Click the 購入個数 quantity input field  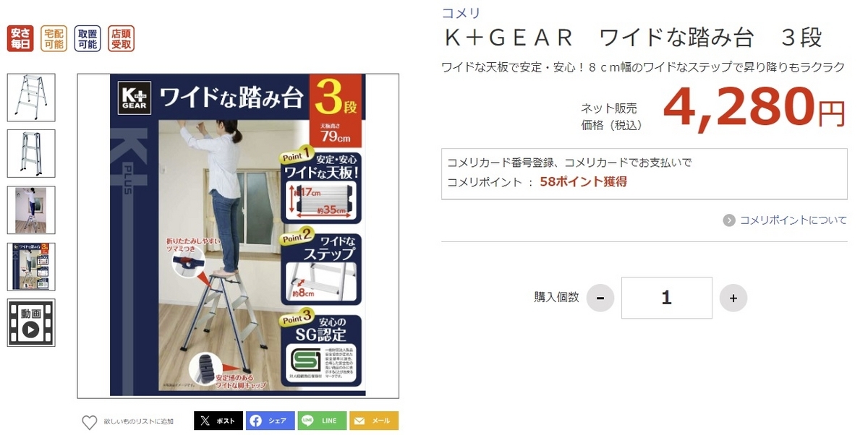(667, 298)
